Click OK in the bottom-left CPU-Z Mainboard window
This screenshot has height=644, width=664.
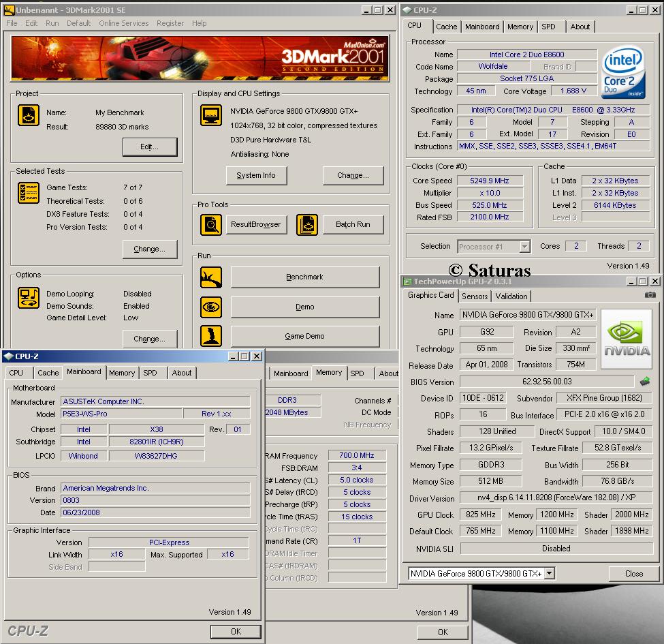tap(236, 632)
